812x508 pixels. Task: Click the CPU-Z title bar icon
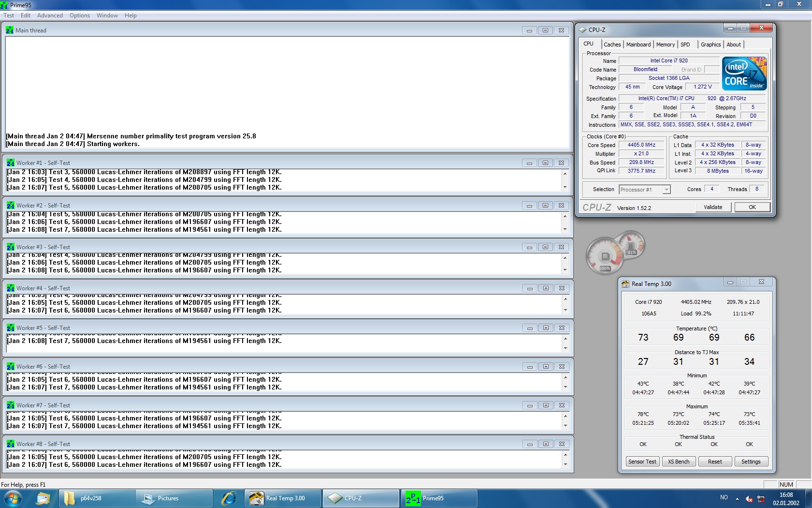(583, 30)
